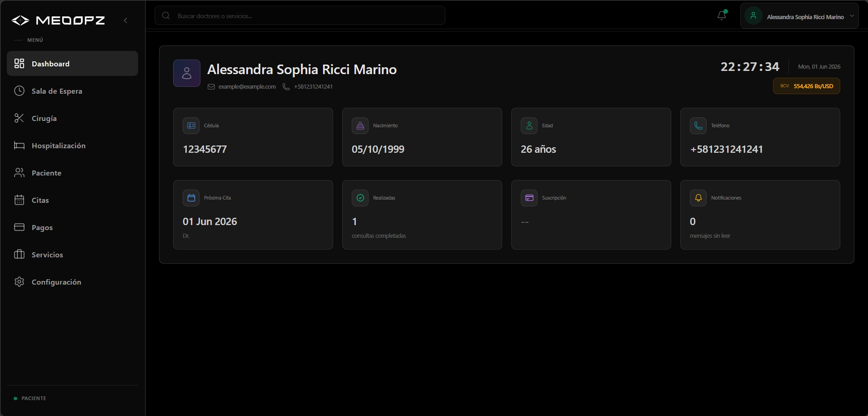Click the mensajes sin leer text
Screen dimensions: 868x416
(710, 236)
